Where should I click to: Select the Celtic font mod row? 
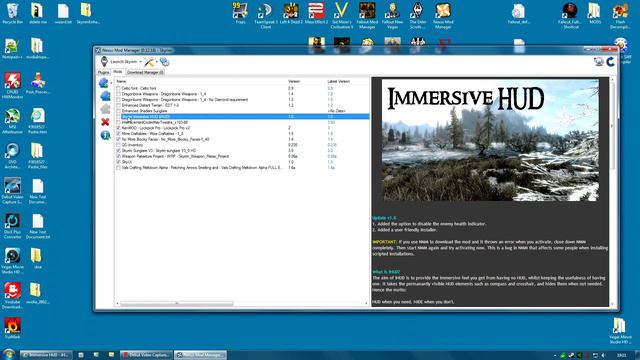(x=242, y=88)
